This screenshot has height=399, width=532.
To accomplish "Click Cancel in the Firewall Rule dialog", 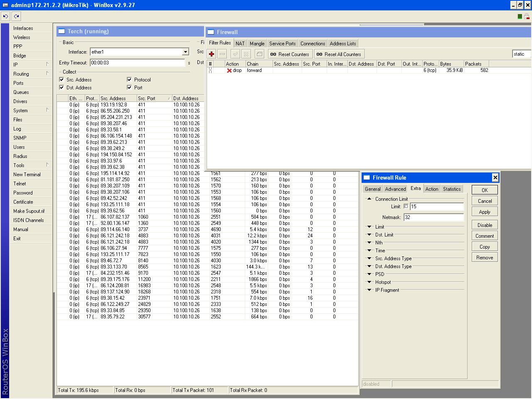I will pos(485,201).
